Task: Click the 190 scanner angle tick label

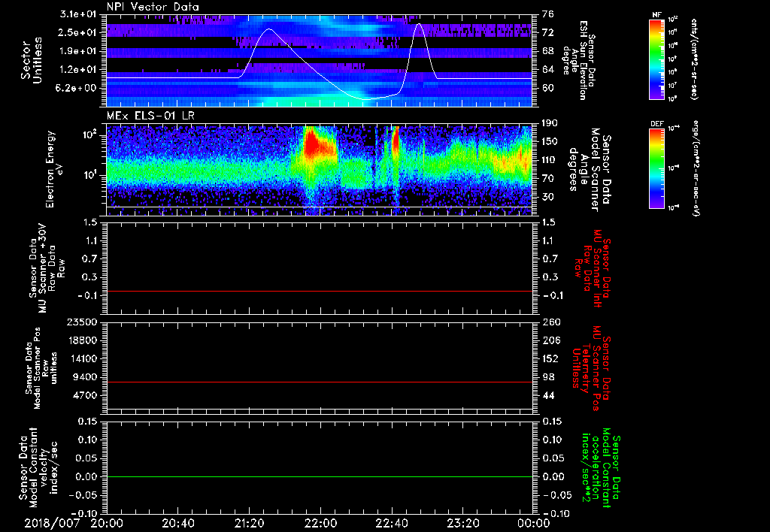Action: 550,123
